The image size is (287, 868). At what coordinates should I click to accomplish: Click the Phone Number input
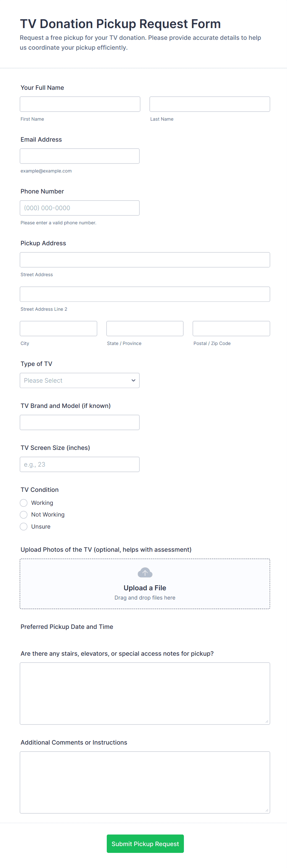(x=80, y=208)
